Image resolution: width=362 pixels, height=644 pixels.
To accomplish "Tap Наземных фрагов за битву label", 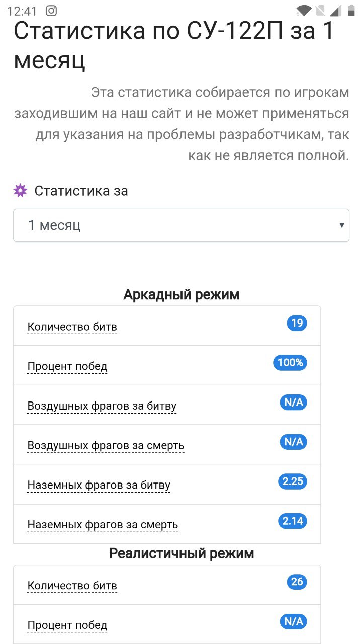I will click(99, 486).
